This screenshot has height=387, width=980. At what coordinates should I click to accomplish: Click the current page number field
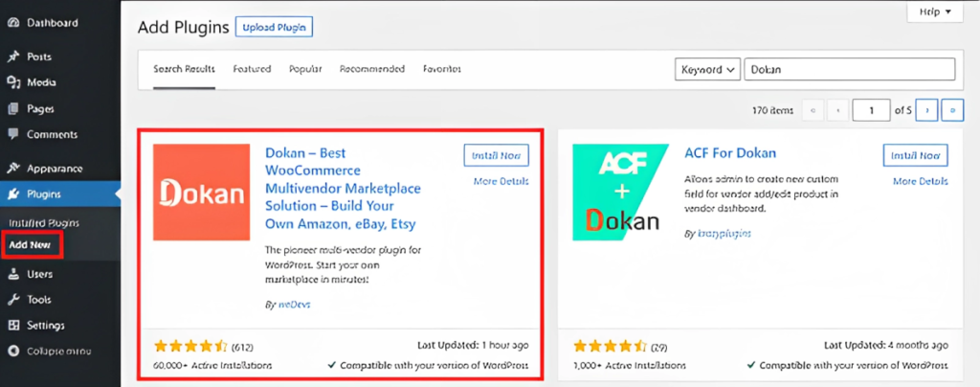[x=871, y=110]
